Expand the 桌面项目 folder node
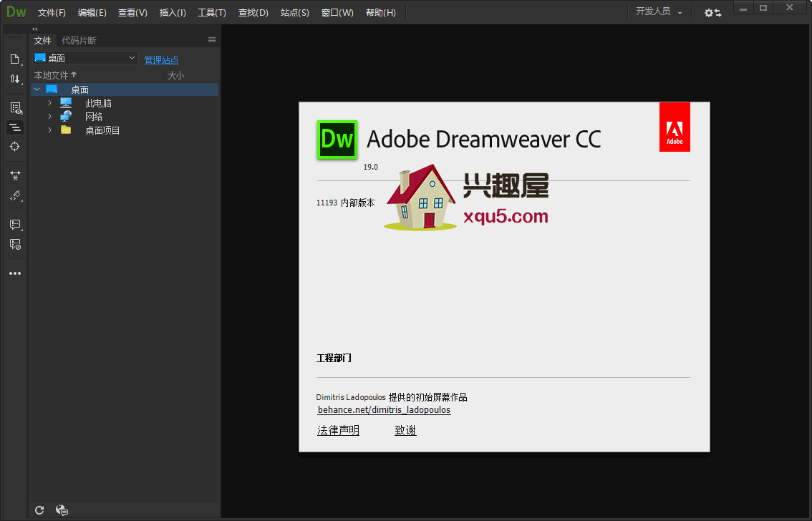Image resolution: width=812 pixels, height=521 pixels. coord(49,130)
